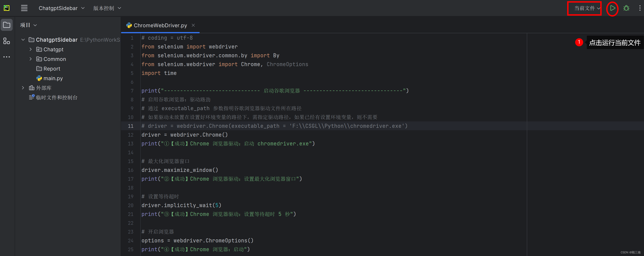
Task: Open the 项目 view dropdown
Action: 28,25
